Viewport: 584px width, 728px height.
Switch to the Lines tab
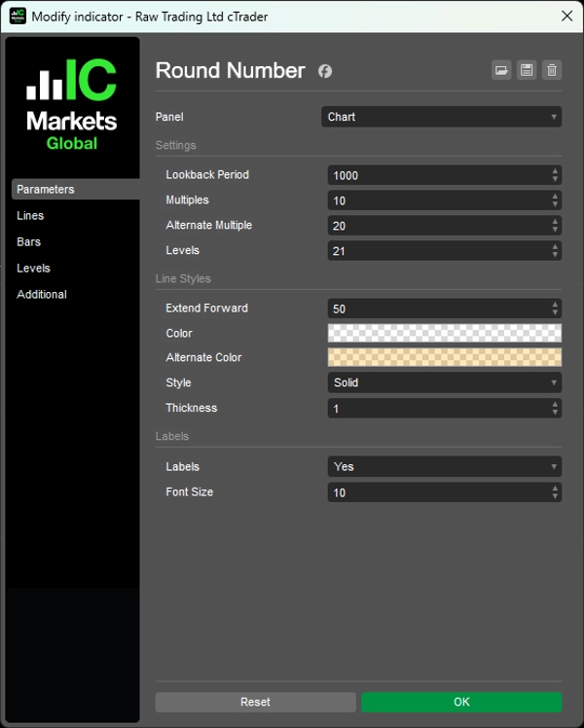(30, 216)
